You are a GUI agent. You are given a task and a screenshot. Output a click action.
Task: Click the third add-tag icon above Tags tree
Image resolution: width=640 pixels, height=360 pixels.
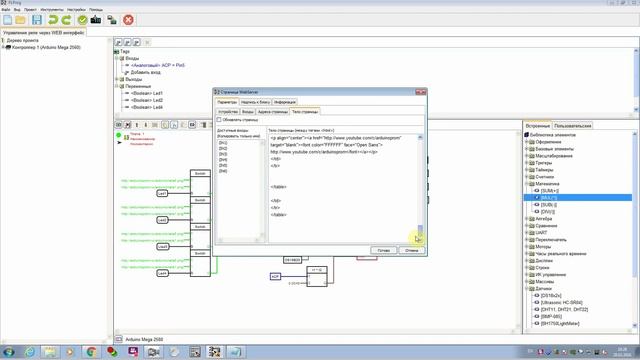136,42
